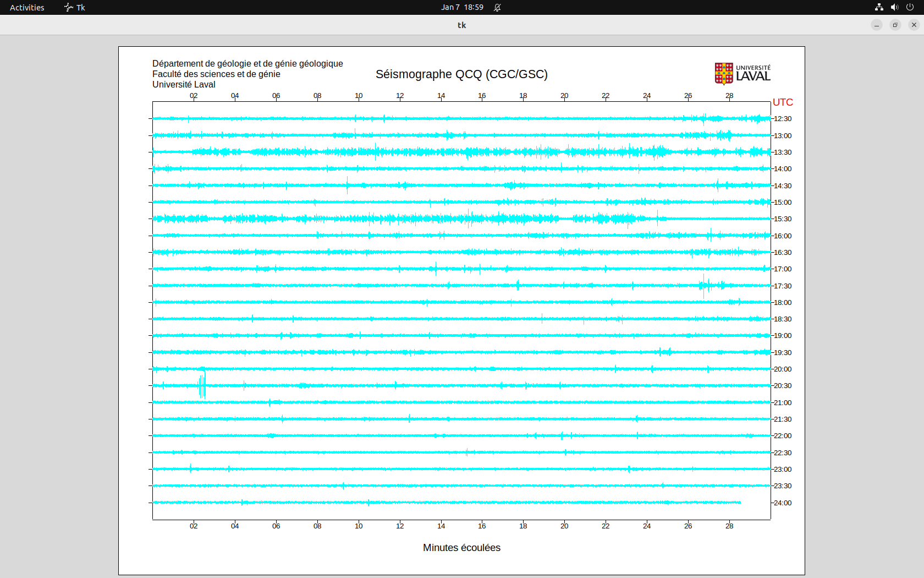Click the 13:30 time label
The image size is (924, 578).
pyautogui.click(x=783, y=152)
